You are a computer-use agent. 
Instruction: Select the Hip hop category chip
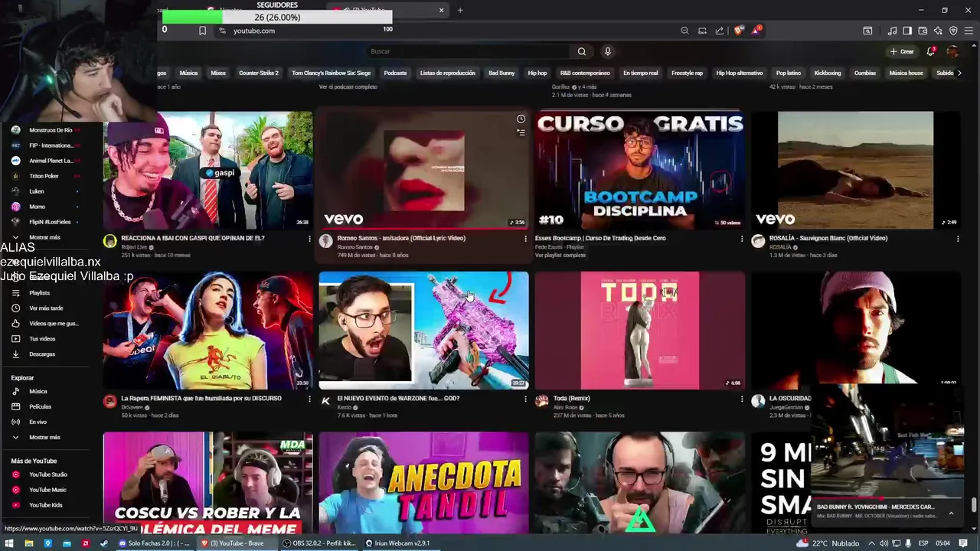(537, 73)
